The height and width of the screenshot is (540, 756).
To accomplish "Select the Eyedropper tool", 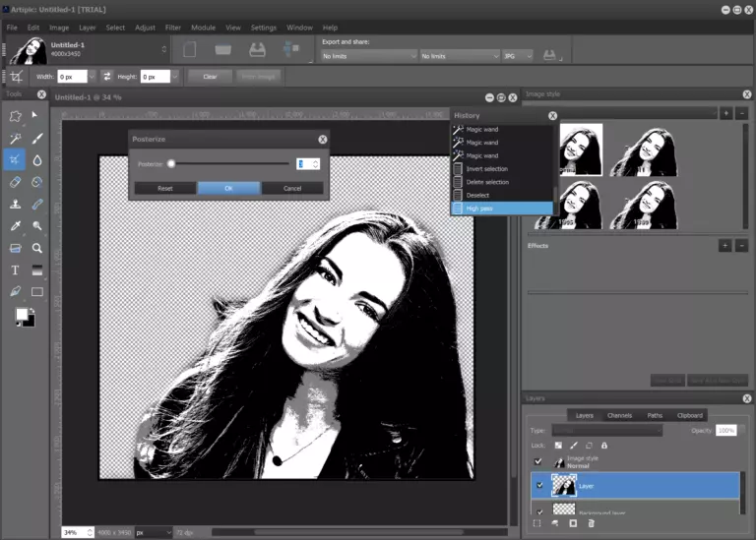I will 15,226.
